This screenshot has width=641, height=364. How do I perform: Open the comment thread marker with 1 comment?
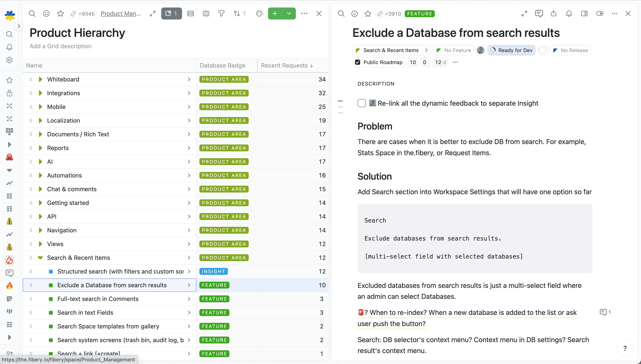605,312
